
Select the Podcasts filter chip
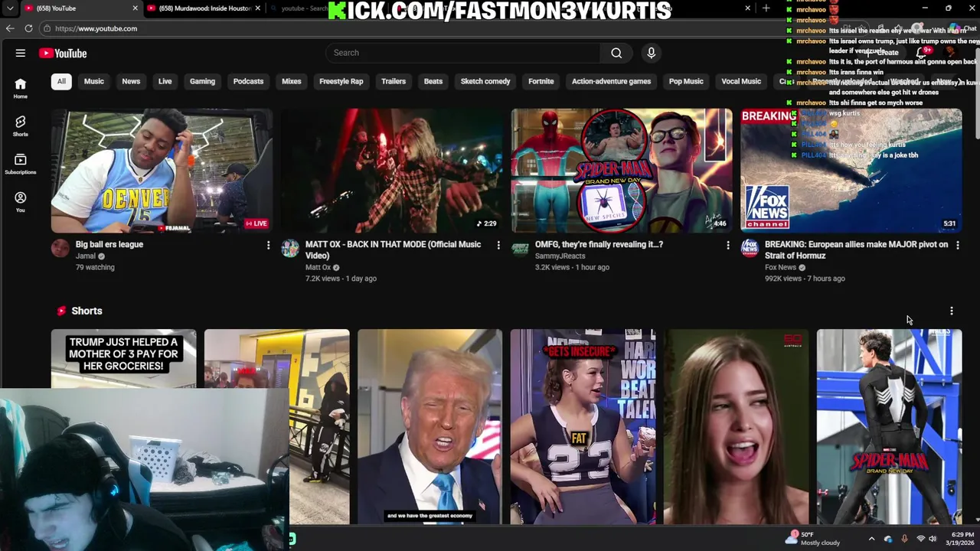point(248,81)
